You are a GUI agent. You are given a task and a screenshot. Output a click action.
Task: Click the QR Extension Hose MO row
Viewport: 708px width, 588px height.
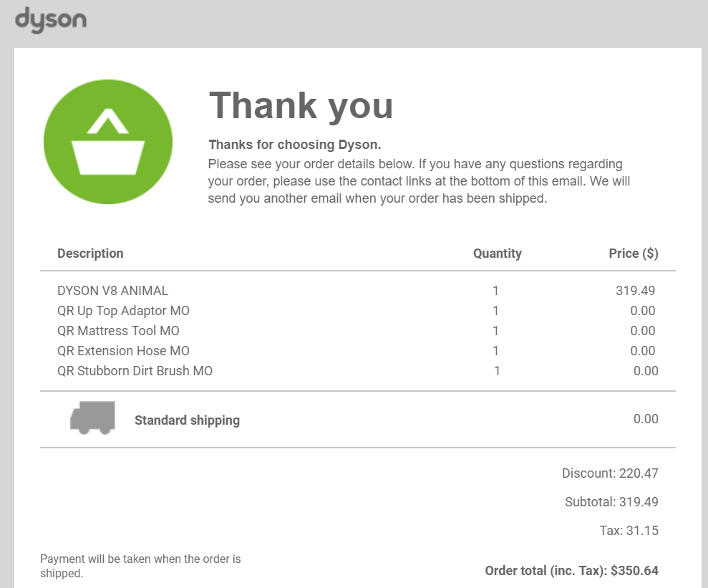tap(123, 351)
